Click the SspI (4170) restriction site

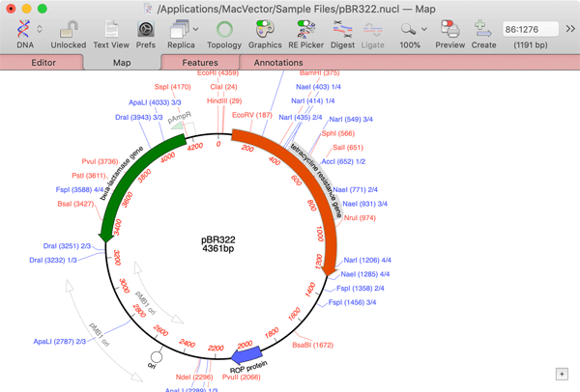172,87
